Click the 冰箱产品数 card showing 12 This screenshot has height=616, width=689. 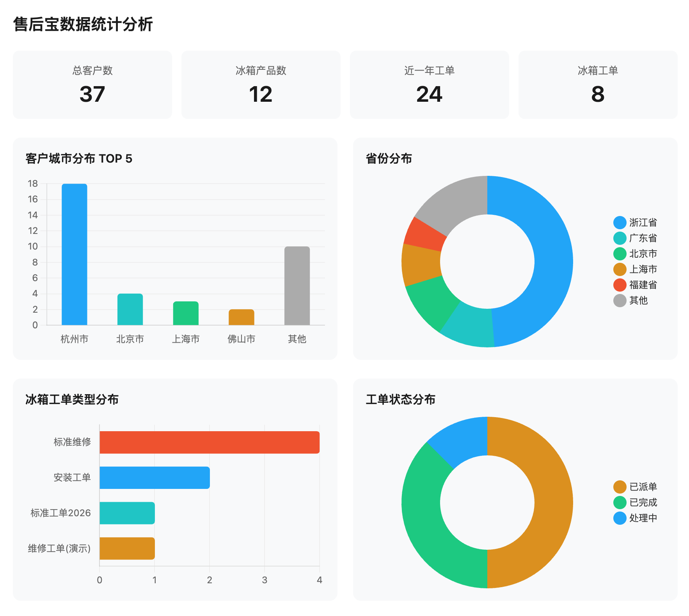261,85
